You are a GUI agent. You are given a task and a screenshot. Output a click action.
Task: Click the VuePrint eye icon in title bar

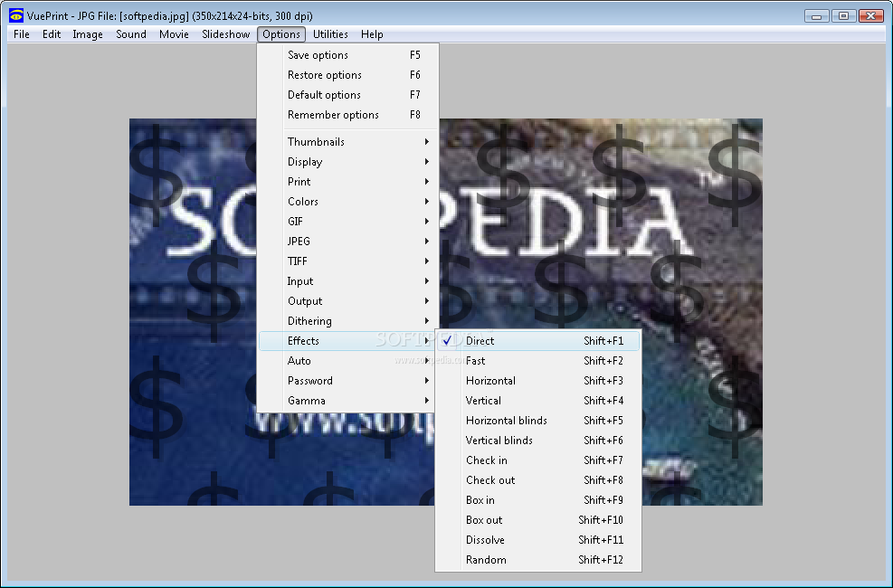tap(16, 15)
